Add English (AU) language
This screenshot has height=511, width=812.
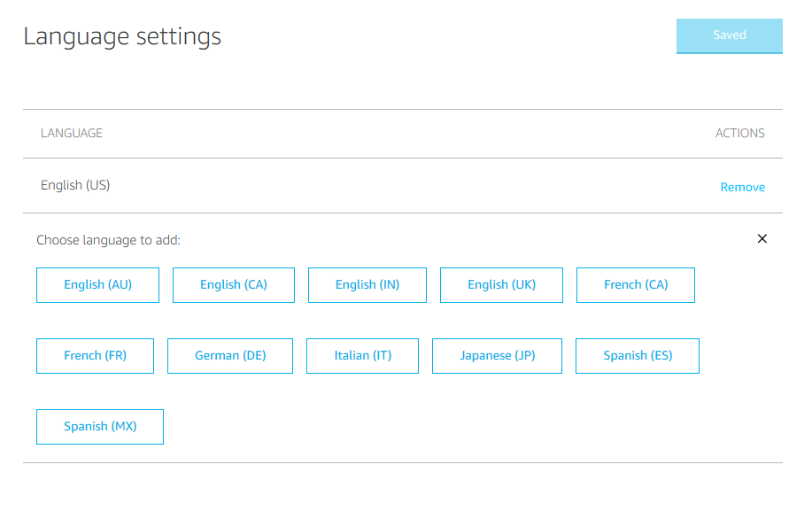pyautogui.click(x=97, y=285)
